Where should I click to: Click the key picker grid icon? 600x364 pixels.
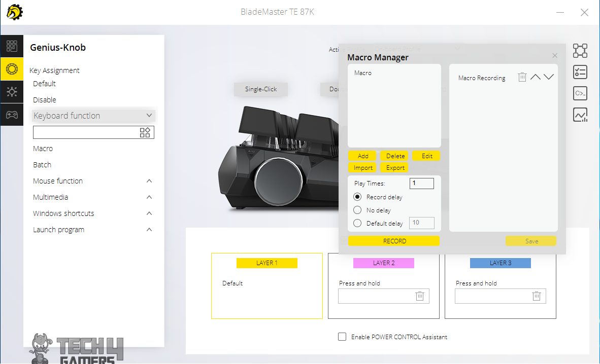click(x=145, y=132)
